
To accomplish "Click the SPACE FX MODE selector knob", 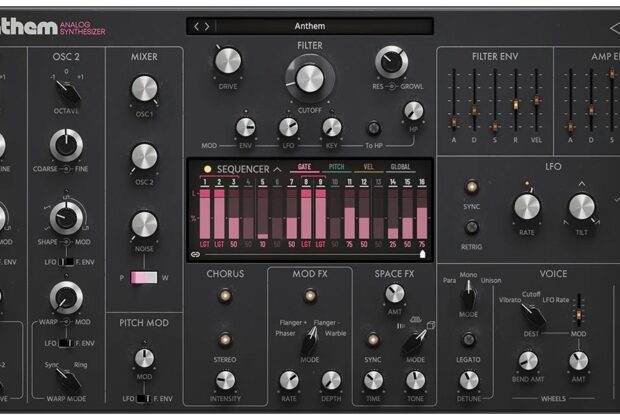I will point(414,342).
